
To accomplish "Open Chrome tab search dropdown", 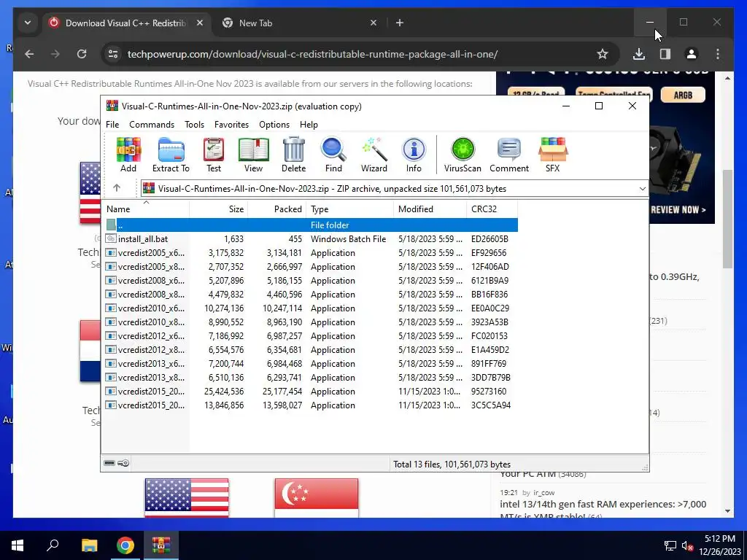I will (x=28, y=23).
